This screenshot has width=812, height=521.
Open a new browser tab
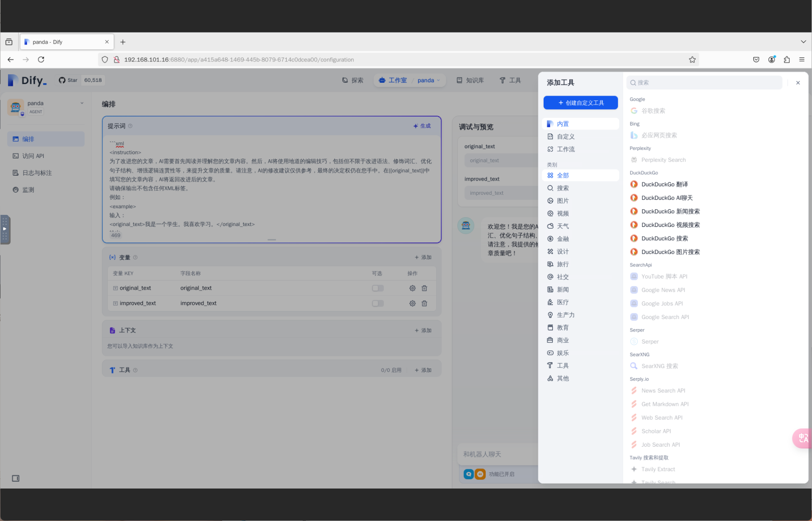tap(123, 42)
